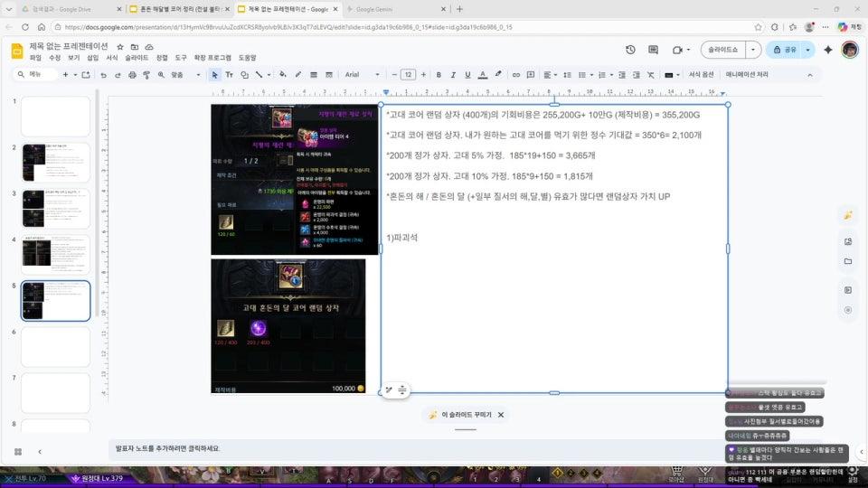Toggle underline formatting
The height and width of the screenshot is (488, 868).
pos(467,75)
